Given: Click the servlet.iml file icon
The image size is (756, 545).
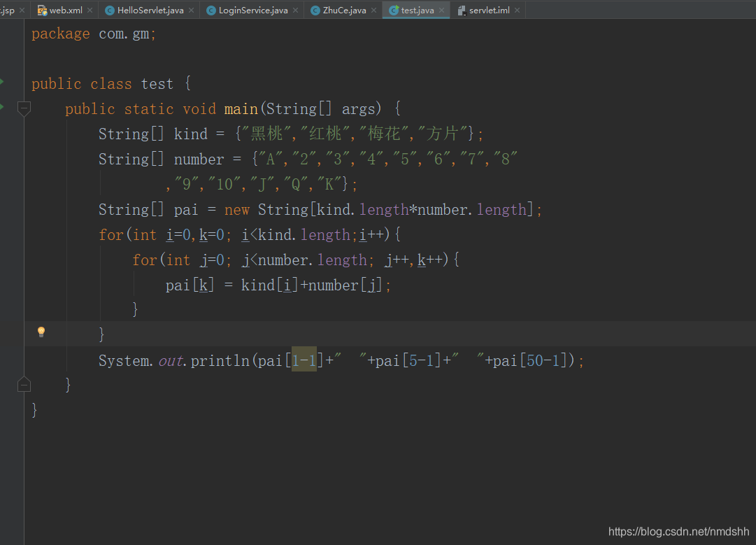Looking at the screenshot, I should (x=462, y=10).
